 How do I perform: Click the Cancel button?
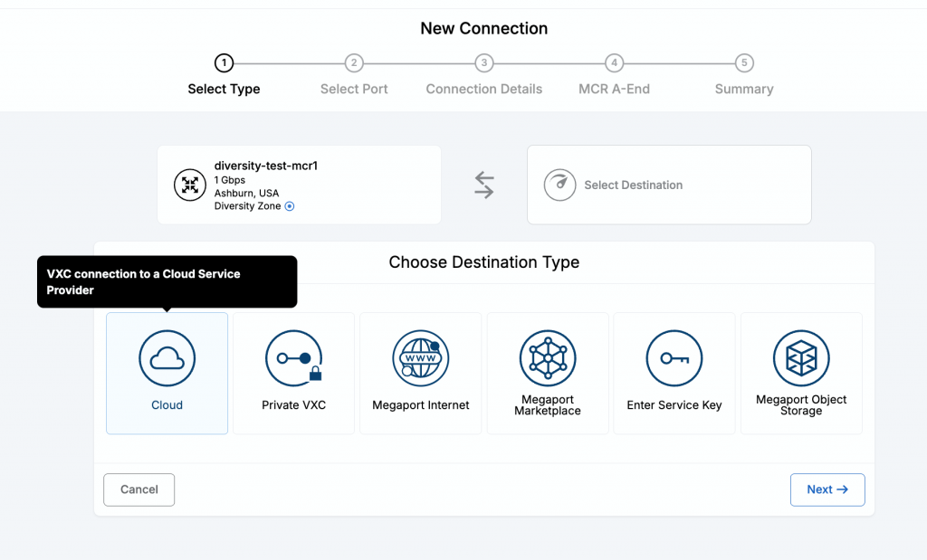tap(139, 489)
